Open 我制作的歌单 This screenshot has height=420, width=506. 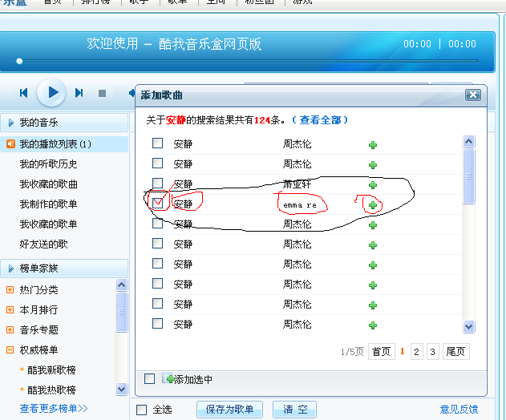(48, 204)
